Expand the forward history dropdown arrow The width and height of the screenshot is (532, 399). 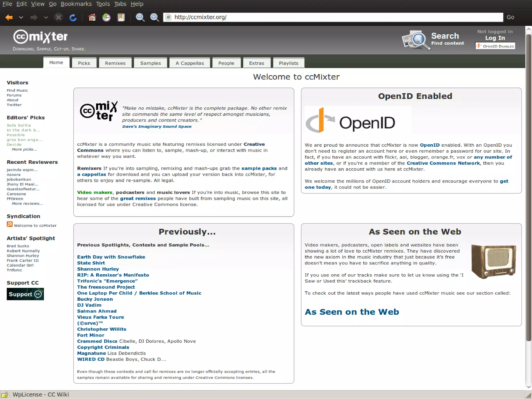46,17
